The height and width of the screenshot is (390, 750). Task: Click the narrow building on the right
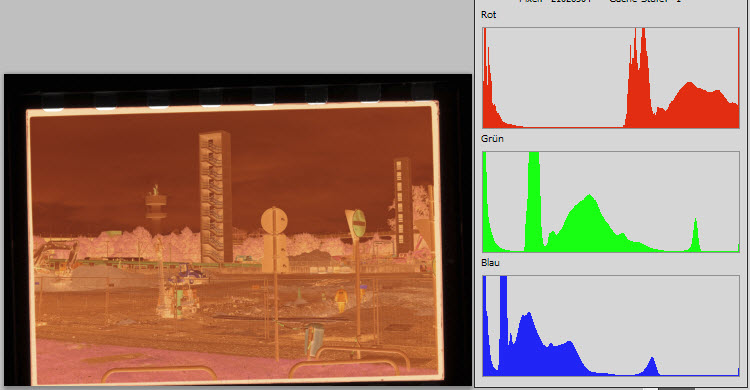click(x=403, y=206)
